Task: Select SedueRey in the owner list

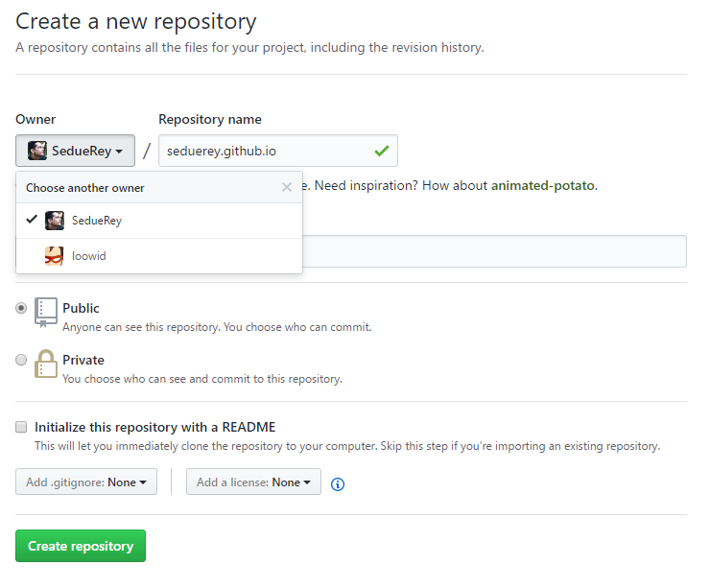Action: 159,221
